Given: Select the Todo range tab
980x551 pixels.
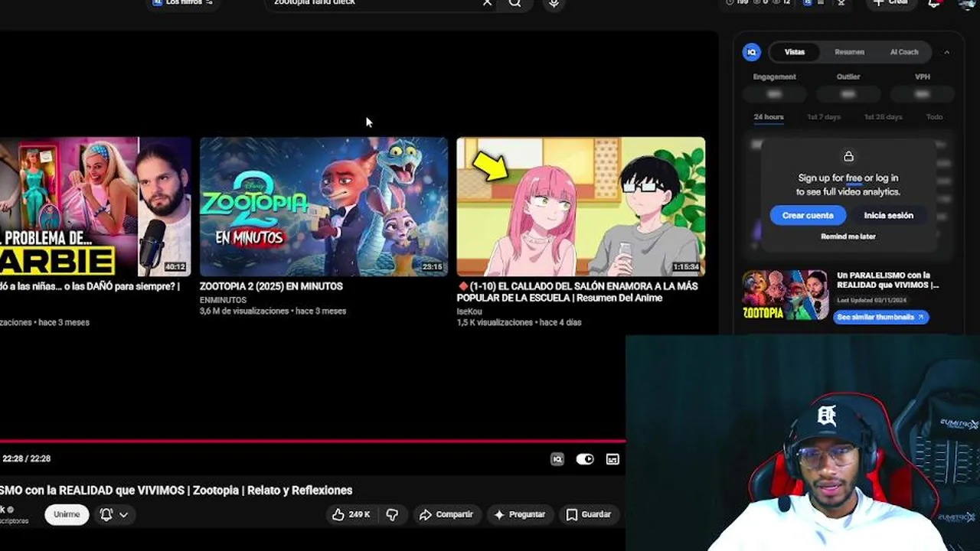Looking at the screenshot, I should 934,117.
